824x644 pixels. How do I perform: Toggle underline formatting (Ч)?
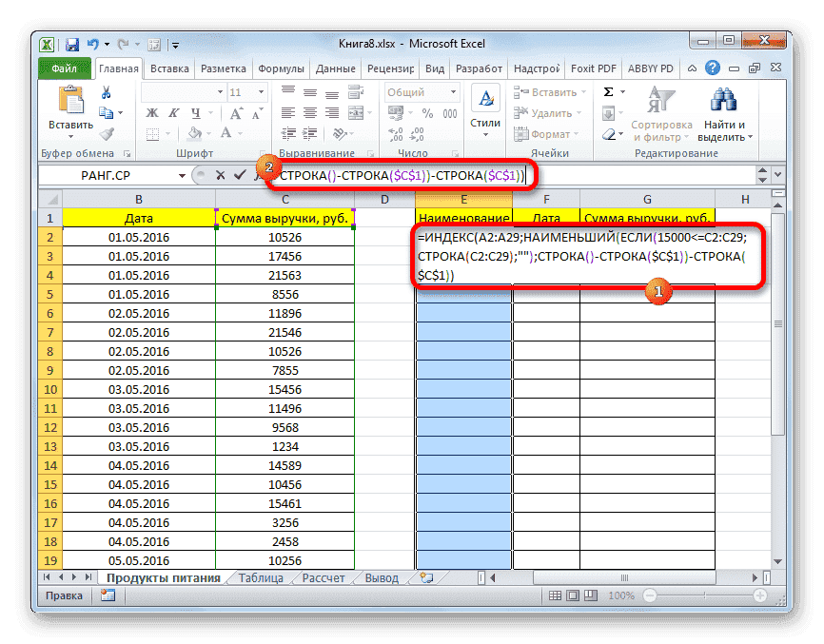coord(195,112)
